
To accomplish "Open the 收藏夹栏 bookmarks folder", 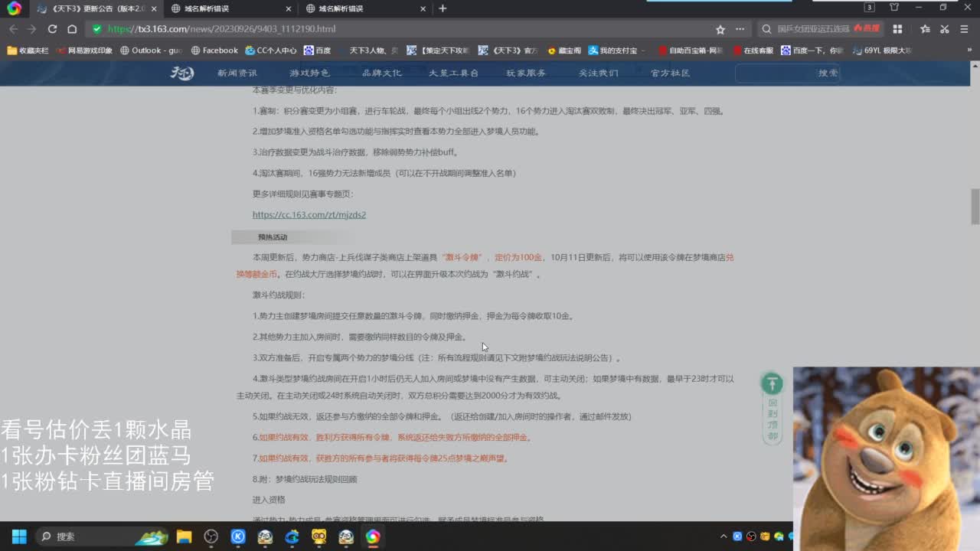I will 28,51.
